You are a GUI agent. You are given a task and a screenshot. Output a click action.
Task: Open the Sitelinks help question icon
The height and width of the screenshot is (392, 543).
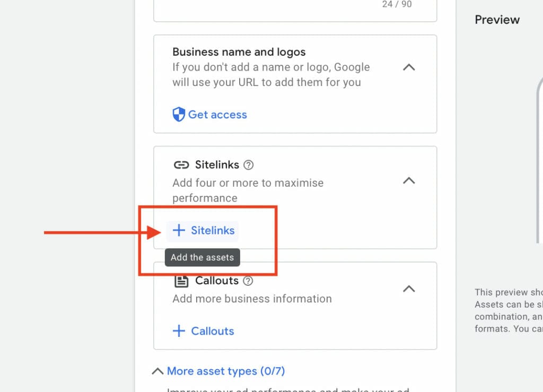click(x=248, y=165)
